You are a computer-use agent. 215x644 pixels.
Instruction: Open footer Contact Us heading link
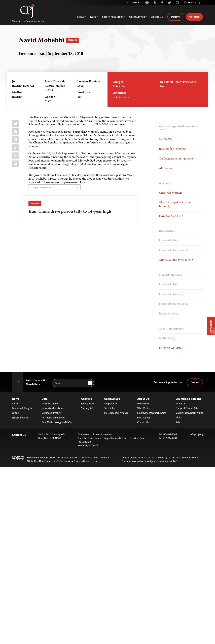coord(19,435)
